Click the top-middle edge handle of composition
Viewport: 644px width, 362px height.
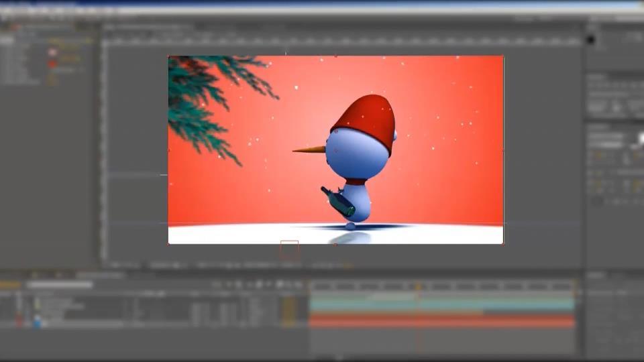click(336, 56)
